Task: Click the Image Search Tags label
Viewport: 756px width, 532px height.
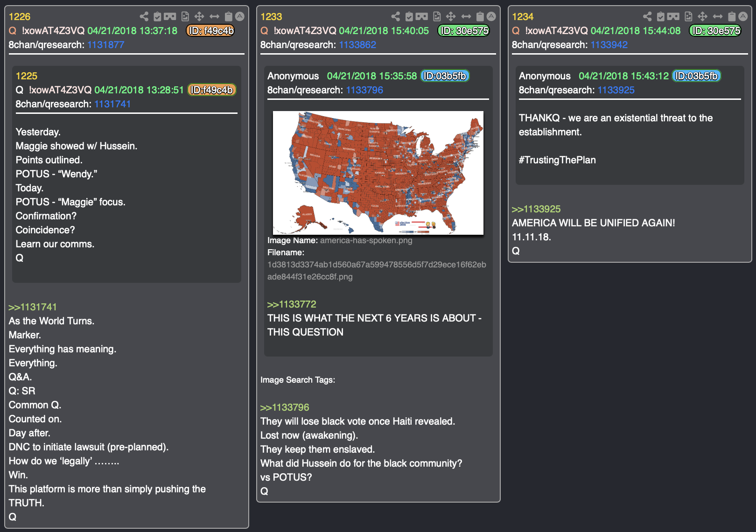Action: point(298,380)
